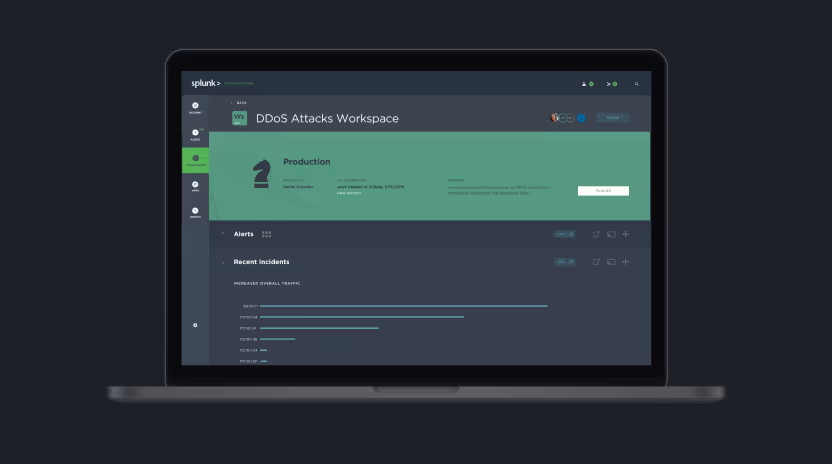Open the dropdown in the Recent Incidents row
Image resolution: width=832 pixels, height=464 pixels.
[x=565, y=262]
